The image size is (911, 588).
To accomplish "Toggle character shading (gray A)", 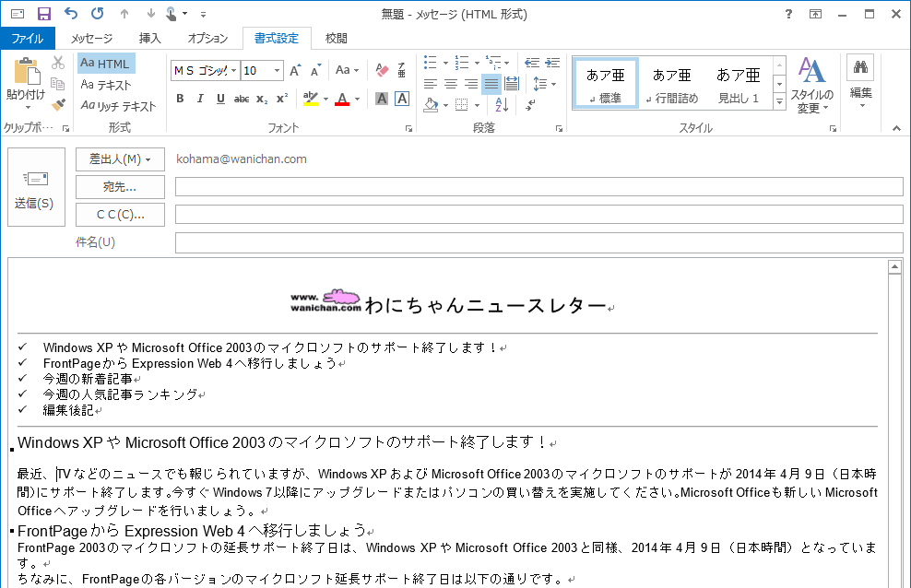I will tap(382, 99).
